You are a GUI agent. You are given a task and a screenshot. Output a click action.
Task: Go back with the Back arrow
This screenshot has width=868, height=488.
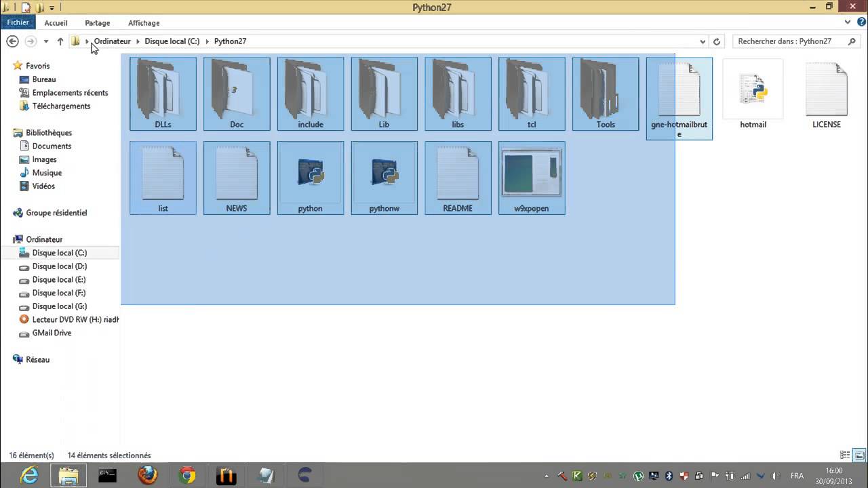click(x=12, y=41)
